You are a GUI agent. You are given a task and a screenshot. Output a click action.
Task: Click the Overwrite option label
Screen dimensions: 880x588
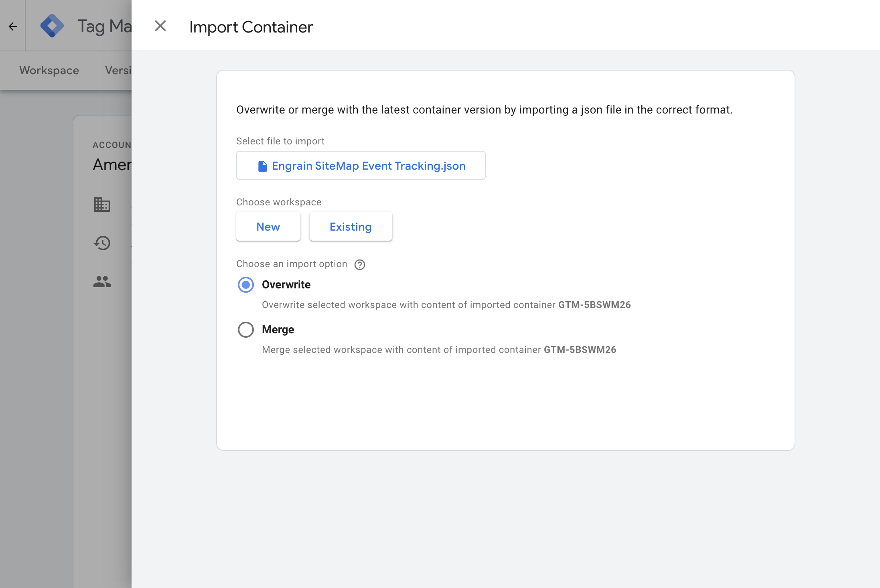286,285
